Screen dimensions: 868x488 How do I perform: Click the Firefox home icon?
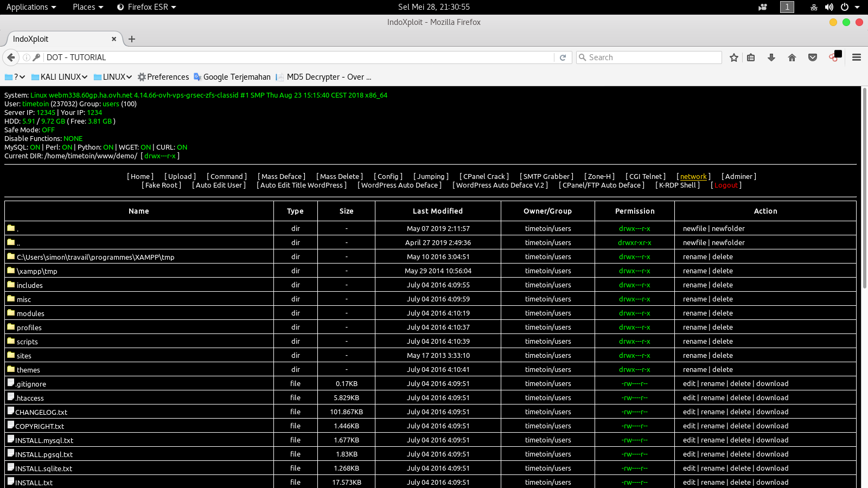792,57
